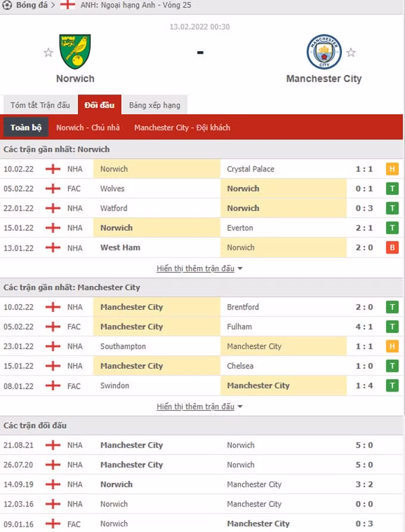This screenshot has width=405, height=532.
Task: Click the England flag in the breadcrumb
Action: pos(67,5)
